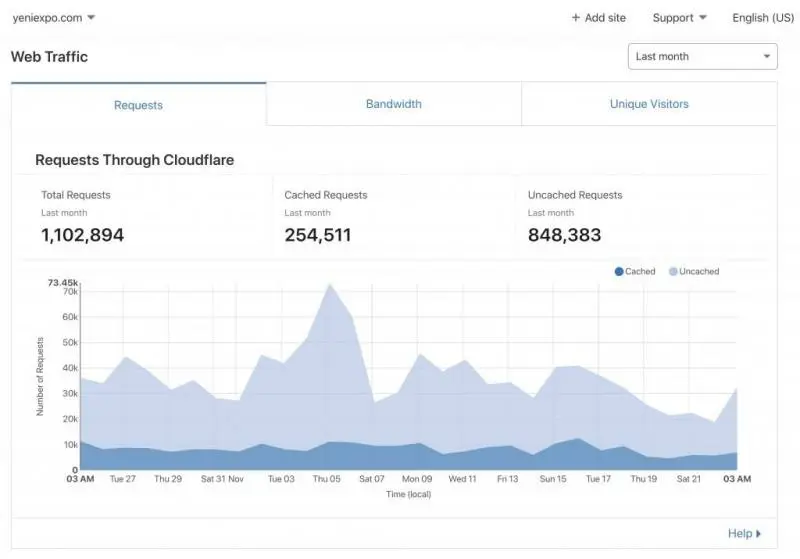Click the Mon 09 axis label
The image size is (800, 559).
[x=417, y=479]
